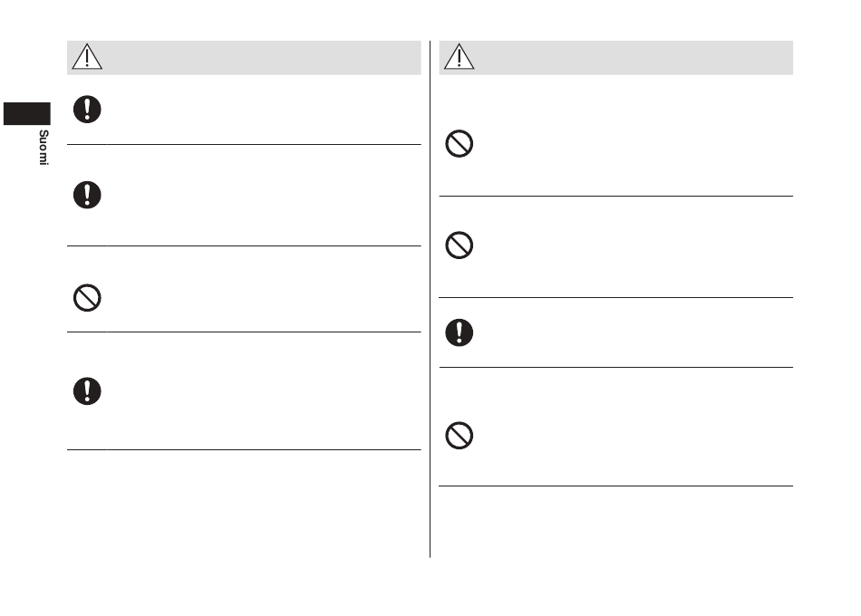The image size is (861, 616).
Task: Click the bottom prohibition icon in the right column
Action: (x=460, y=436)
